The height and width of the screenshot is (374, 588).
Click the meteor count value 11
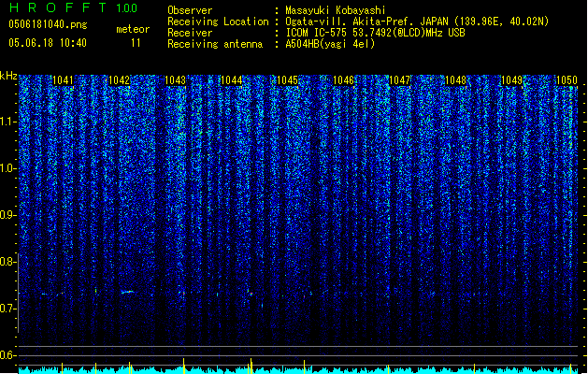coord(136,43)
